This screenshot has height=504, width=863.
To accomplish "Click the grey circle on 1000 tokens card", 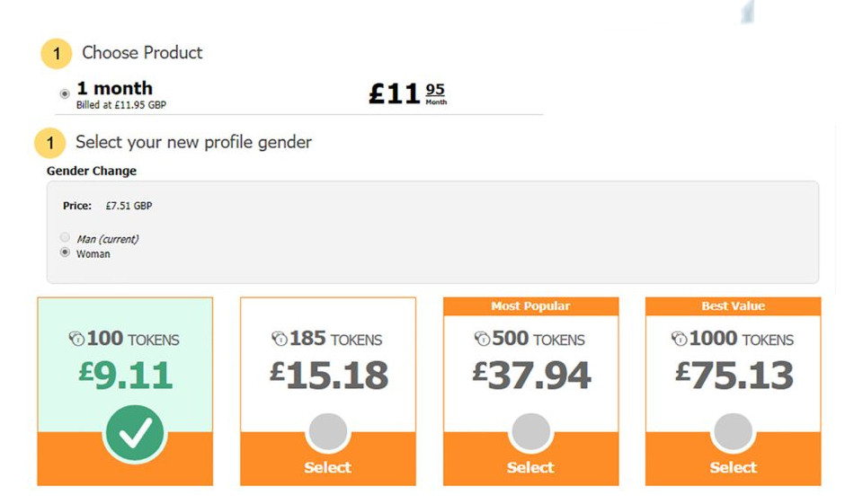I will coord(733,433).
